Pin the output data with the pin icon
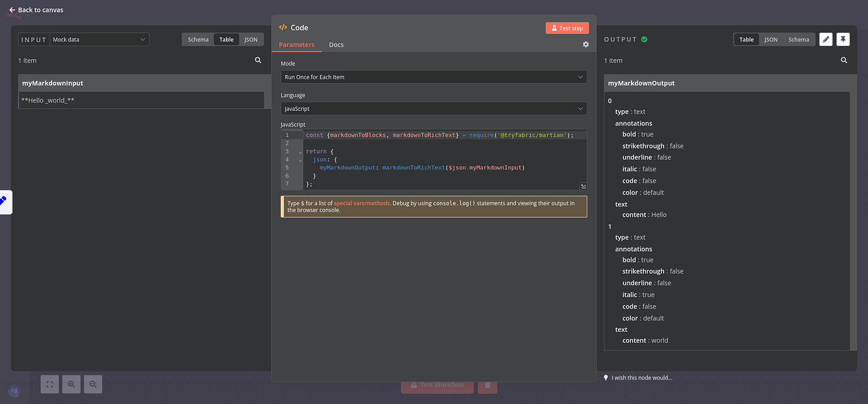 [x=843, y=39]
